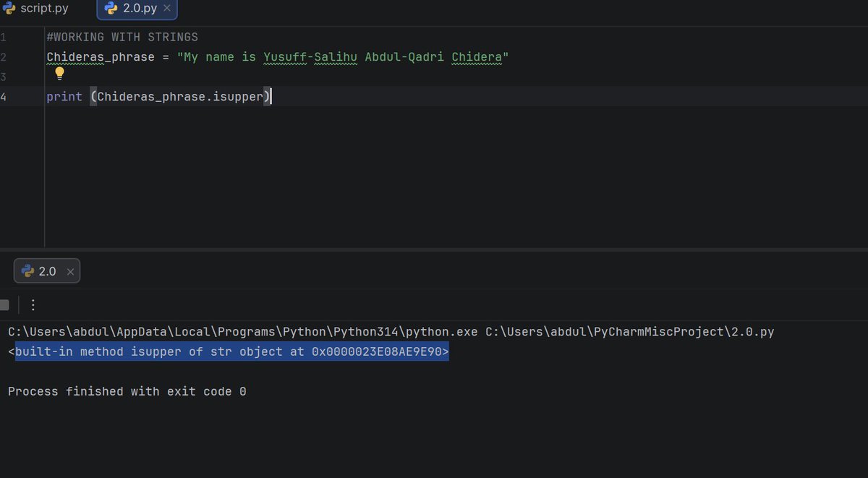The image size is (868, 478).
Task: Open the run panel more options menu
Action: (33, 305)
